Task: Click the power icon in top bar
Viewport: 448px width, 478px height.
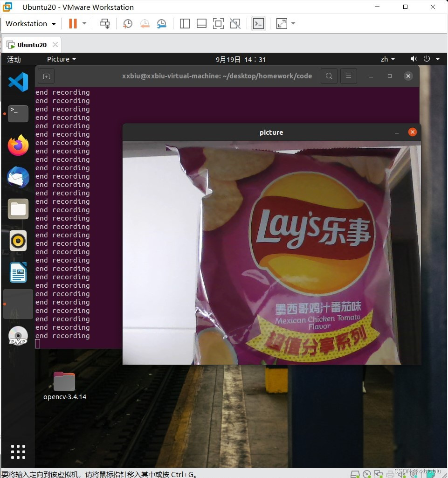Action: [427, 59]
